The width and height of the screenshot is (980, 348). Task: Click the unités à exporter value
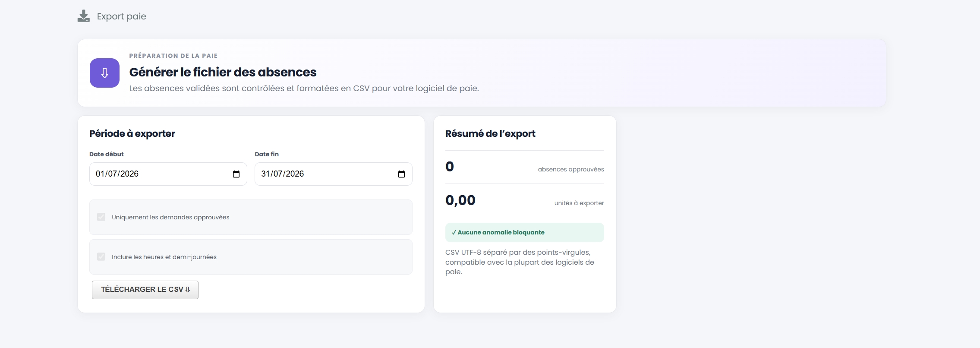coord(460,200)
